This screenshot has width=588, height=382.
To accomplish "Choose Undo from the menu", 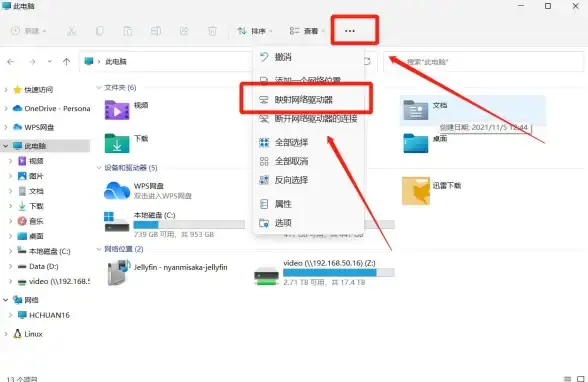I will 308,57.
